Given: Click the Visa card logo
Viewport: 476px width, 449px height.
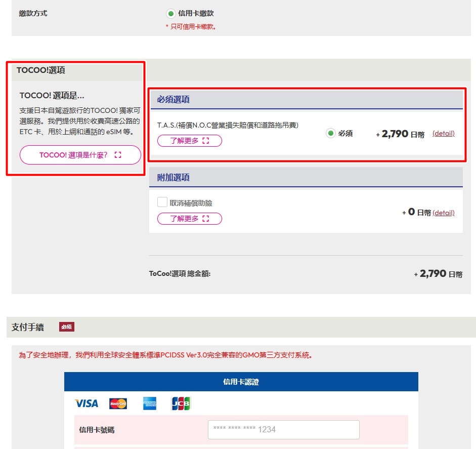Looking at the screenshot, I should [x=86, y=403].
